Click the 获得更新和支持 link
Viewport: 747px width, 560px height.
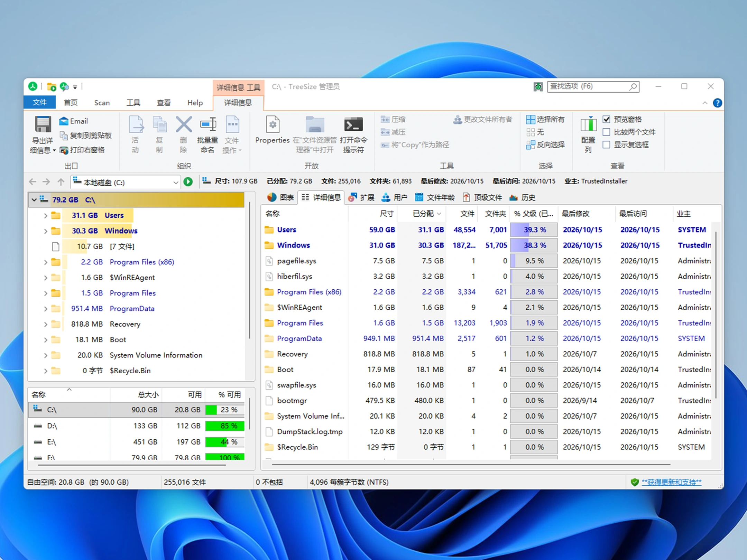(671, 482)
